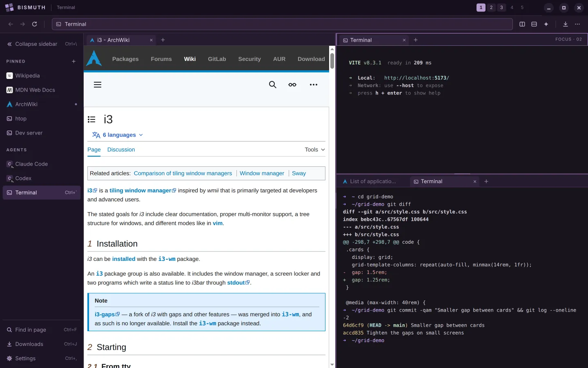
Task: Switch to workspace 2
Action: [x=491, y=7]
